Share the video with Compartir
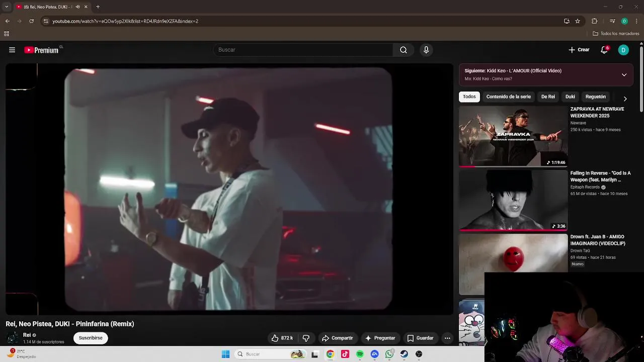 [338, 338]
